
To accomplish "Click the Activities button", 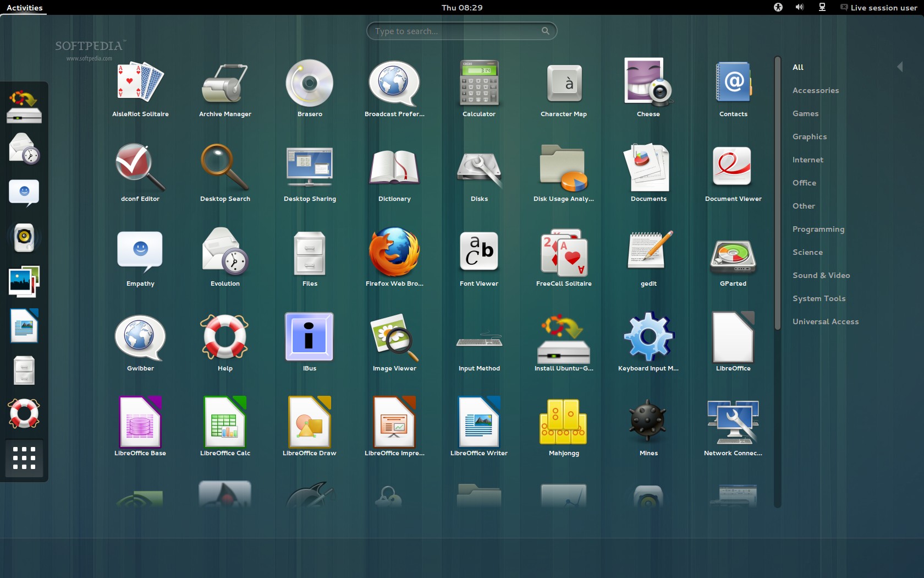I will pyautogui.click(x=25, y=8).
